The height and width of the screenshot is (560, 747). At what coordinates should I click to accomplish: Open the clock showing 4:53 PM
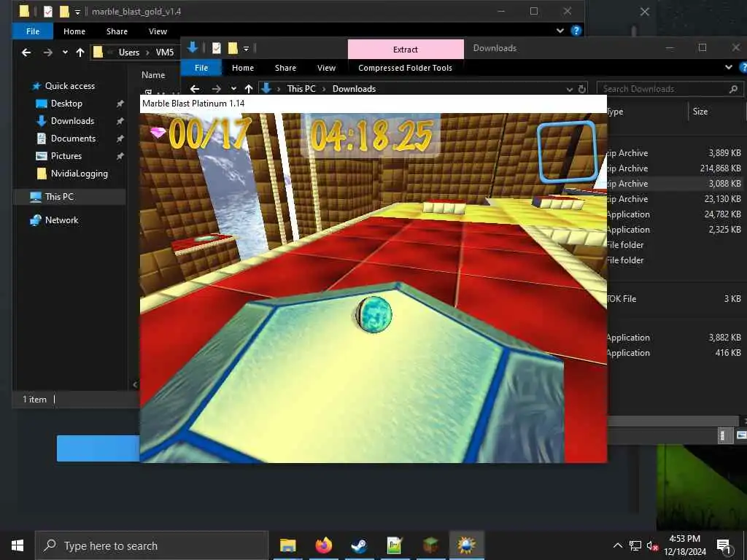684,545
